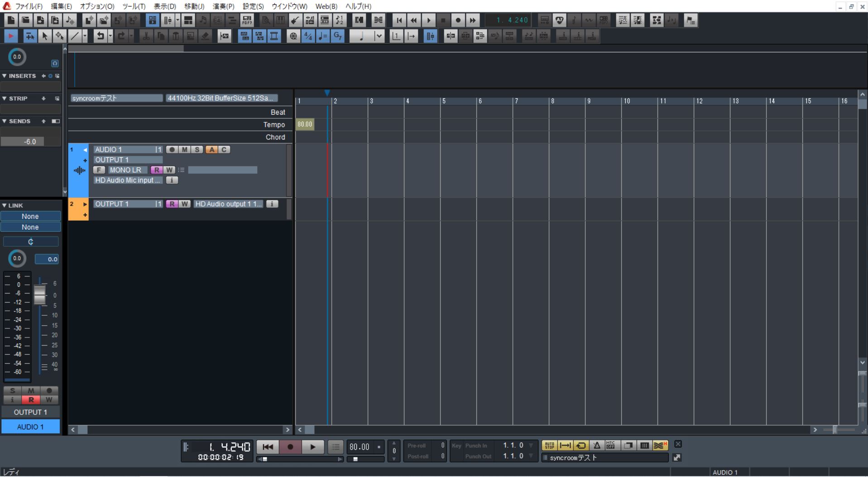Solo the AUDIO 1 track

pos(197,149)
